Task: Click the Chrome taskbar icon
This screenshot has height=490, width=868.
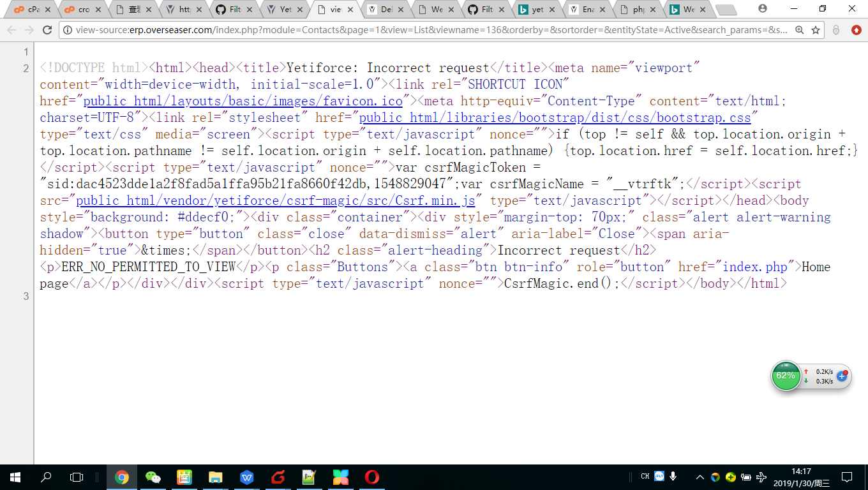Action: [x=121, y=477]
